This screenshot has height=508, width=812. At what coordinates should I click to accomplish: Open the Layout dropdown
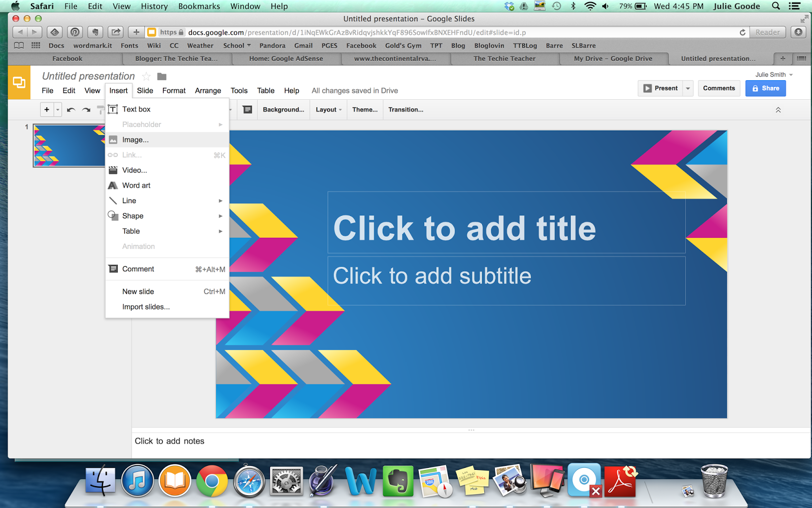point(328,110)
